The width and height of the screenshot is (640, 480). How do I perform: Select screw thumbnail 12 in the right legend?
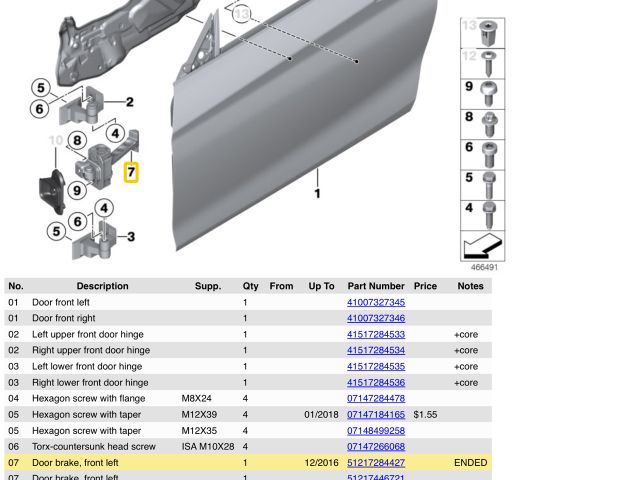482,65
